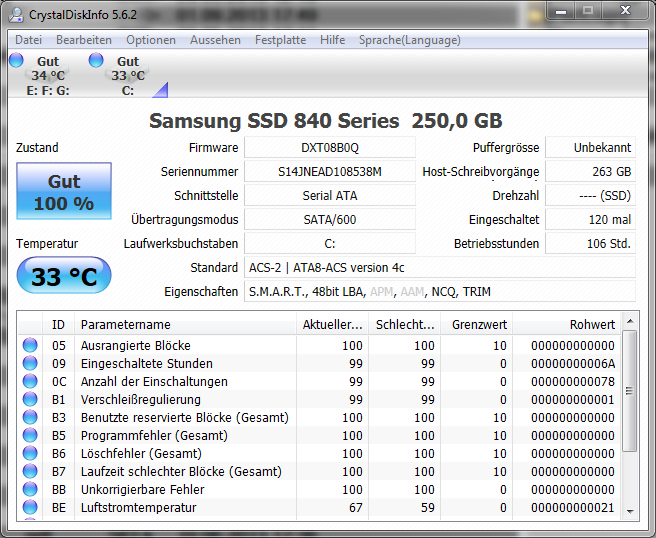This screenshot has height=538, width=656.
Task: Click the Betriebsstunden value 106 Std.
Action: click(590, 243)
